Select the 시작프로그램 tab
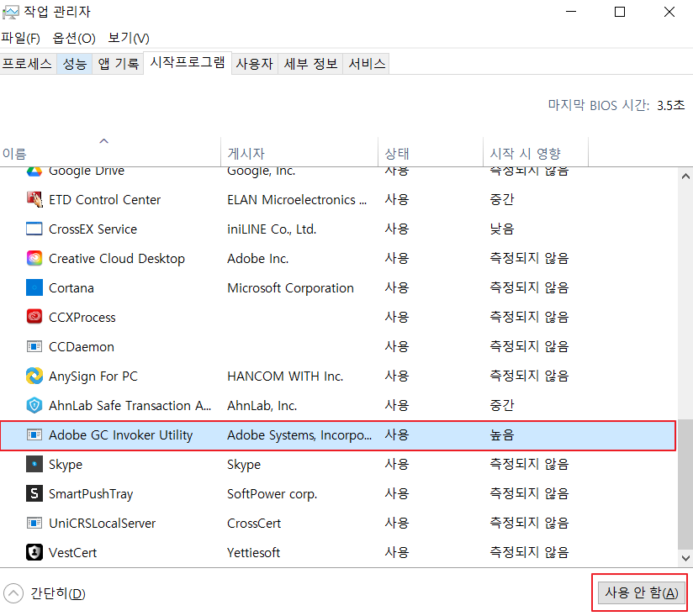This screenshot has width=693, height=616. [188, 62]
